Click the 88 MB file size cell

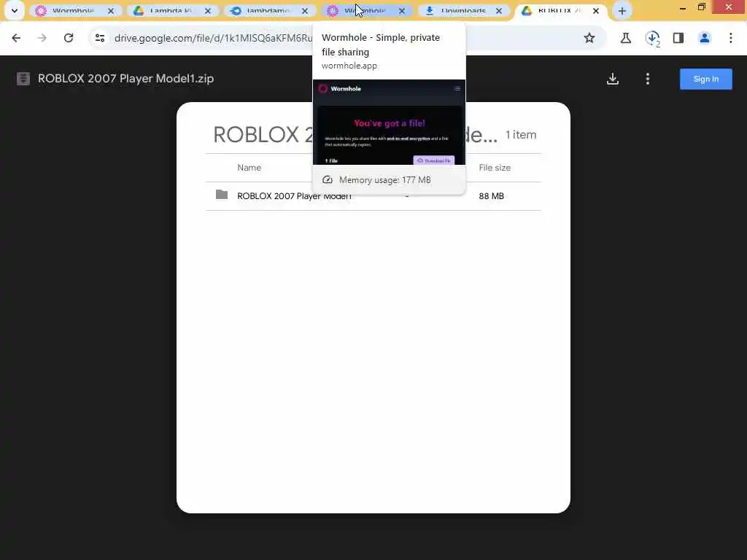pos(491,195)
